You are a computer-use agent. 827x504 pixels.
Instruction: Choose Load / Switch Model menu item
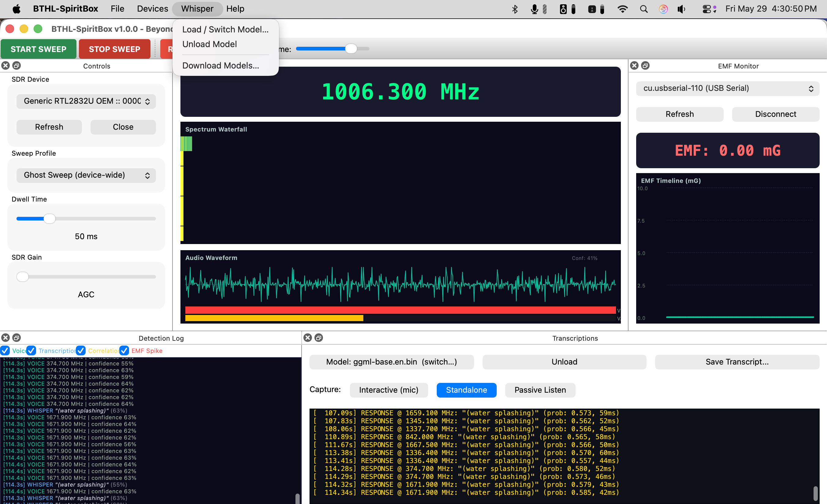pos(225,30)
